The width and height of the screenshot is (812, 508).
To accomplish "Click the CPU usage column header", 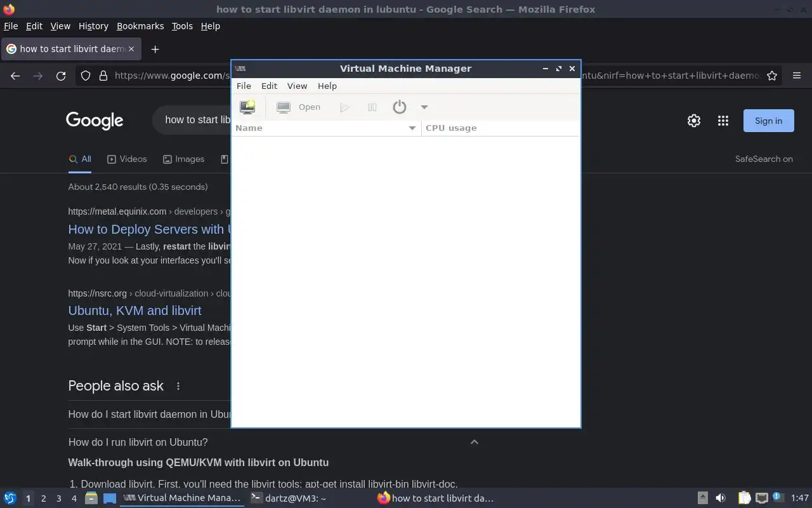I will (501, 128).
